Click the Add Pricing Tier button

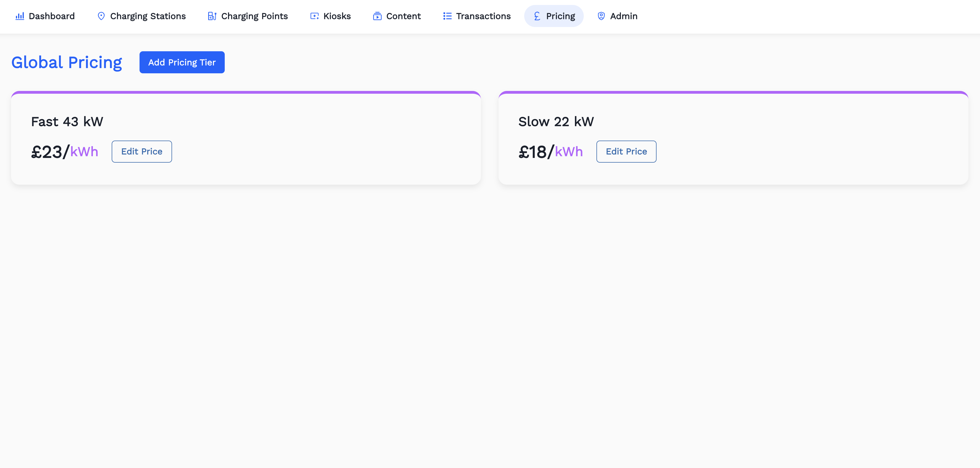coord(182,62)
